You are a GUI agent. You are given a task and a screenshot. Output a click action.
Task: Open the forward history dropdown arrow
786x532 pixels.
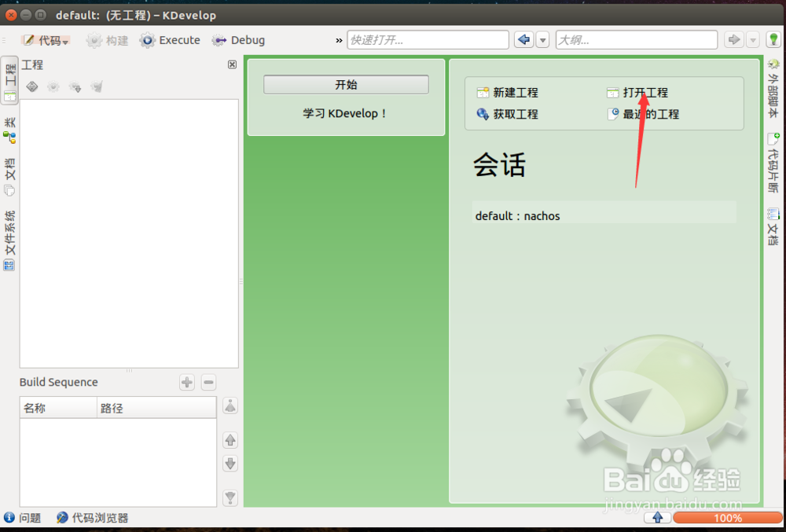click(752, 40)
